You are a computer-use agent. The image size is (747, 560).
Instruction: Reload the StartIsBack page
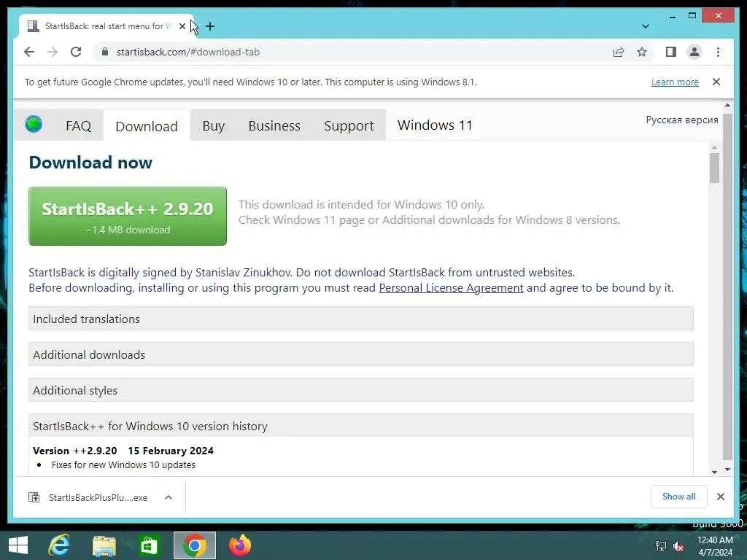tap(76, 52)
